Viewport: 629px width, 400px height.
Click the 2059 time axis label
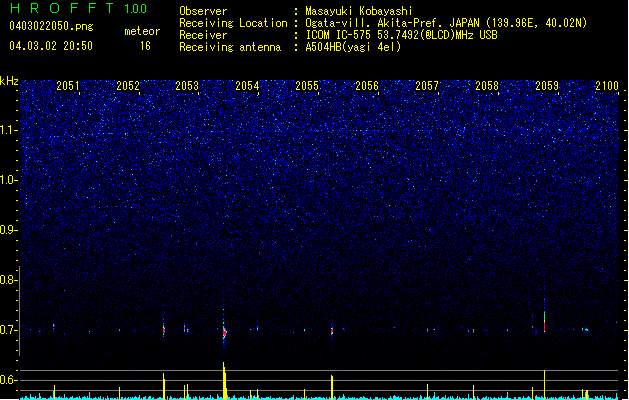point(547,85)
